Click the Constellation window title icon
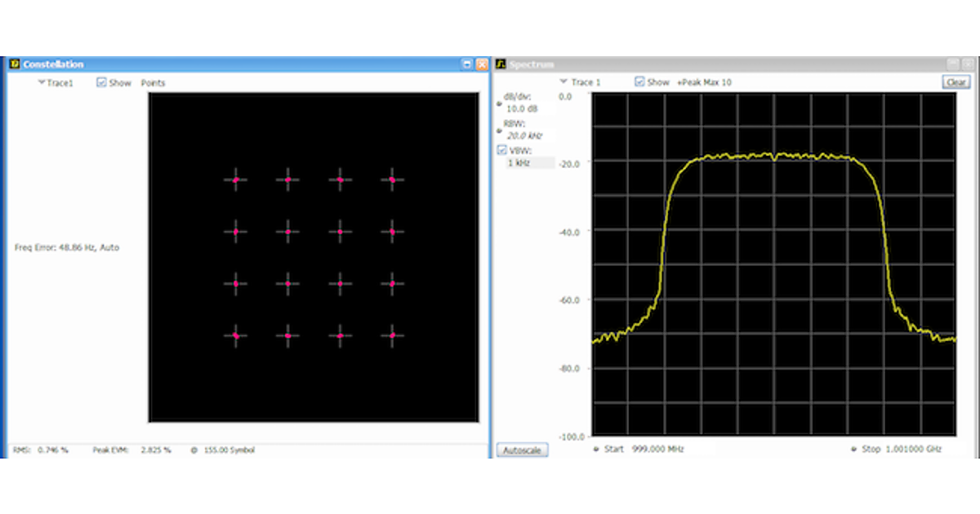 15,64
